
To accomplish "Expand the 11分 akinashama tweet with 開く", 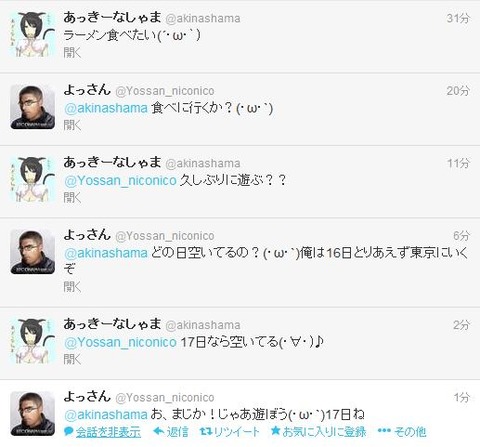I will coord(72,198).
